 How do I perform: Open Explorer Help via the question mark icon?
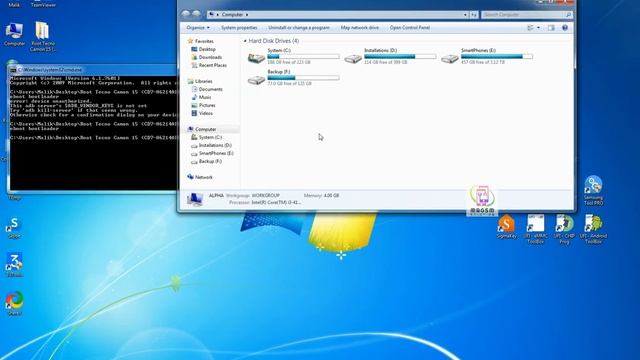(565, 28)
